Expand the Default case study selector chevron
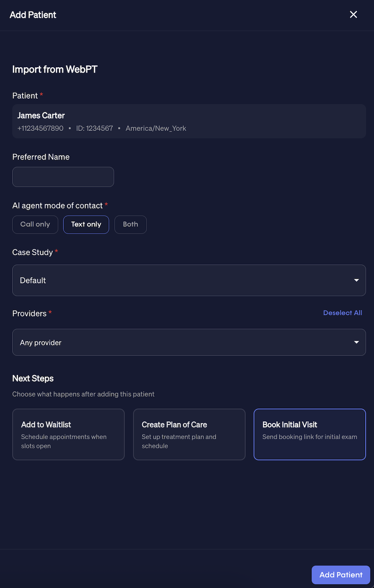The image size is (374, 588). [x=356, y=280]
